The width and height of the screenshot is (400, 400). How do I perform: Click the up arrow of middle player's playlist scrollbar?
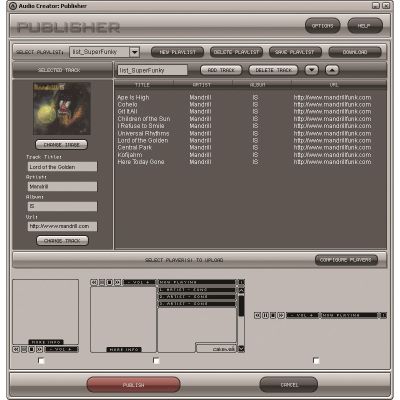242,290
